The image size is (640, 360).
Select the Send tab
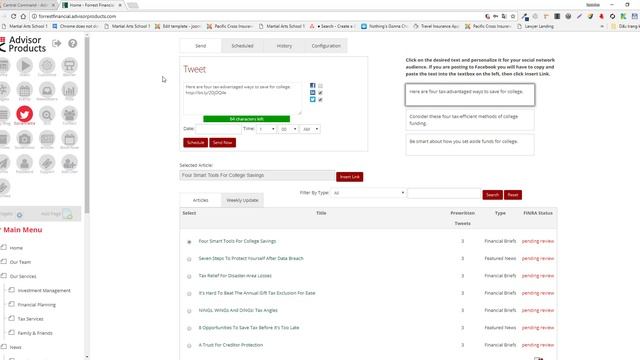[x=200, y=46]
